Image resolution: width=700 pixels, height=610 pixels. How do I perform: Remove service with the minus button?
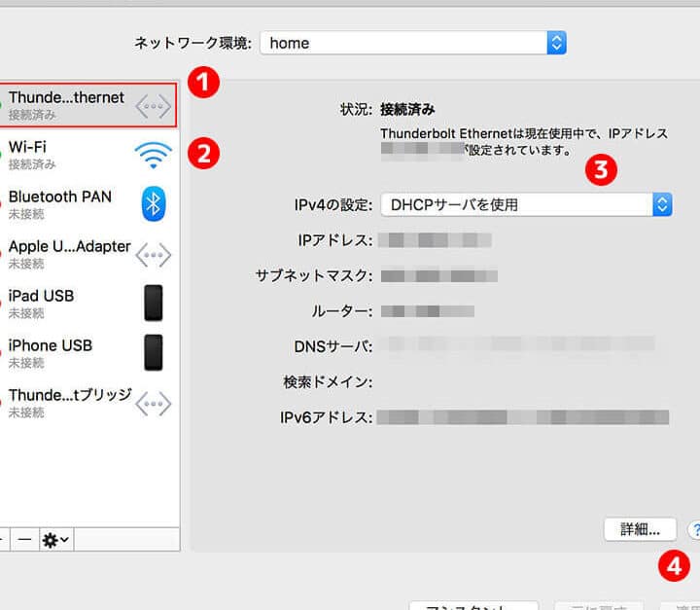pyautogui.click(x=25, y=539)
